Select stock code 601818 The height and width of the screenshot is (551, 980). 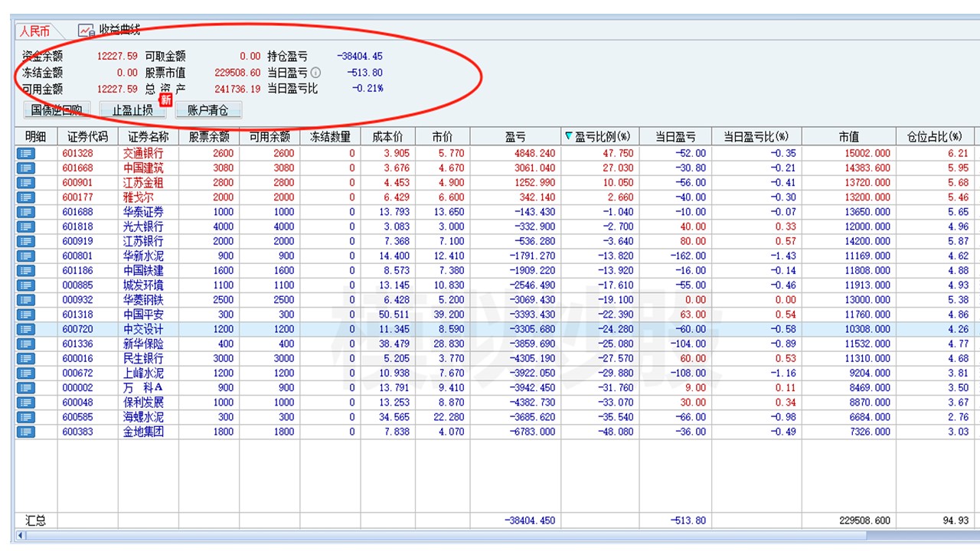click(77, 227)
